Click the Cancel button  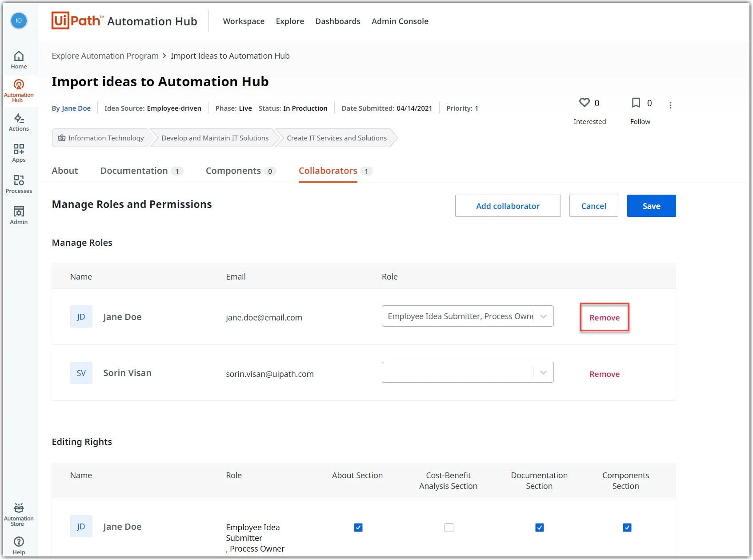(593, 206)
